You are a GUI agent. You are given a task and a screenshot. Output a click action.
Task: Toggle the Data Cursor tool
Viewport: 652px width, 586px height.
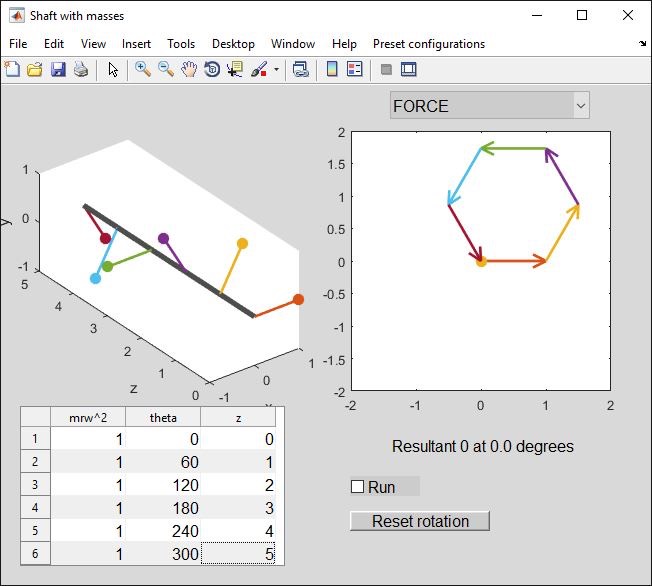click(235, 70)
